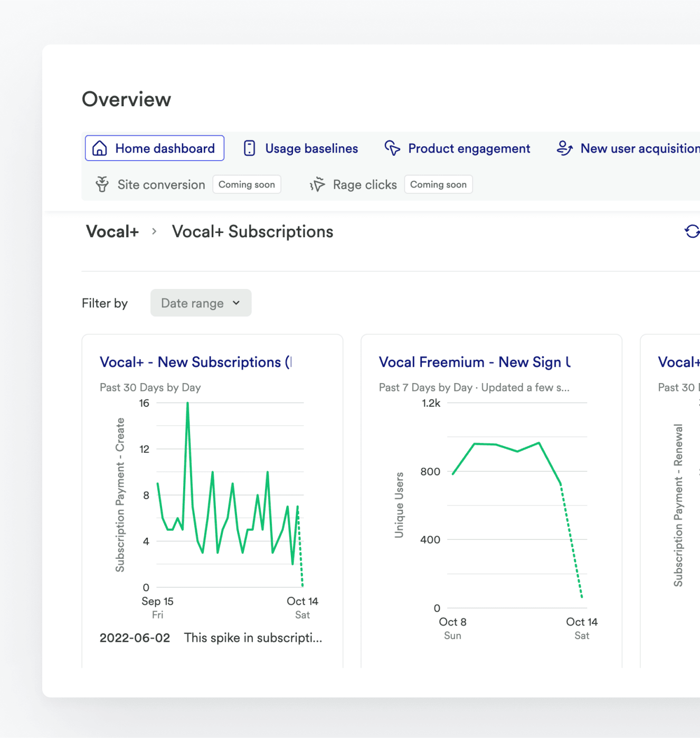Click the pitchfork icon beside Site conversion
The width and height of the screenshot is (700, 738).
101,184
